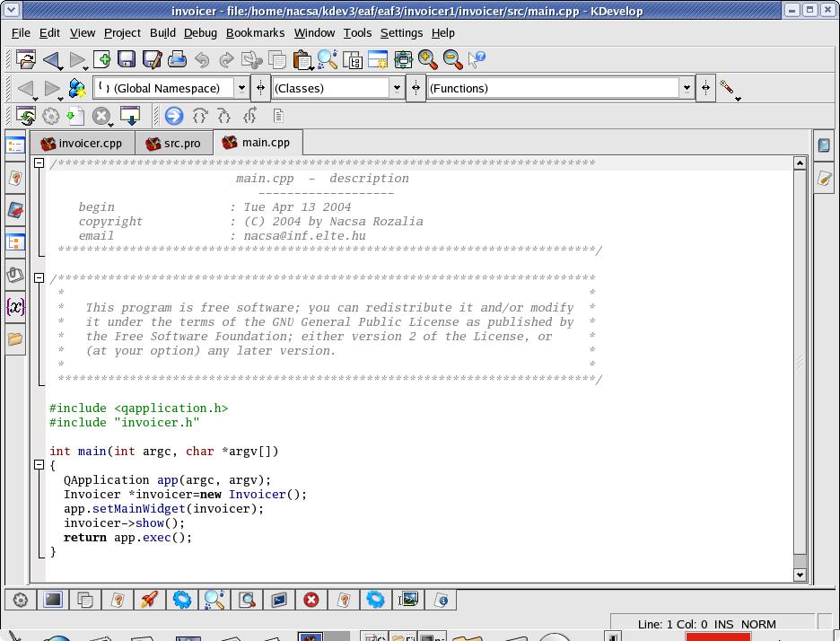Toggle the copied-pages bottom tool view

click(84, 599)
